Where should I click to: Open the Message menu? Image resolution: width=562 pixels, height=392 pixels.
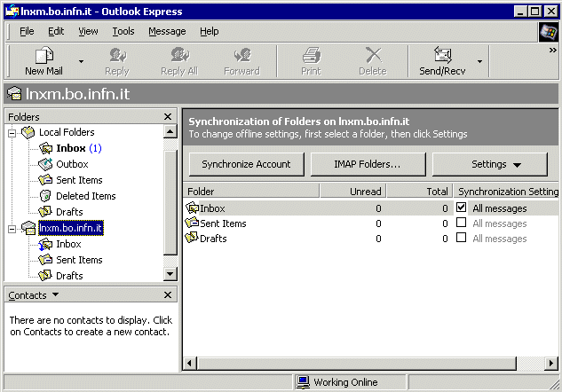[167, 32]
